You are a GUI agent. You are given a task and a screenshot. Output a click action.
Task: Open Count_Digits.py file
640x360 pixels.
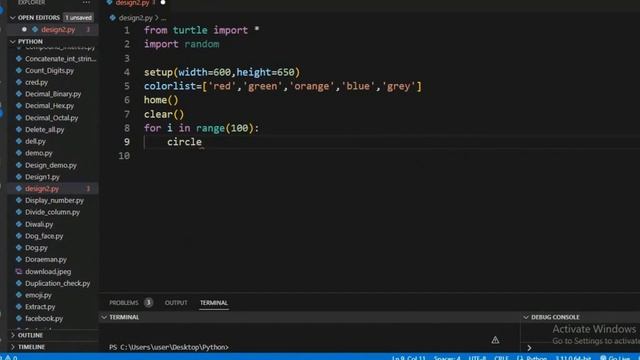49,71
